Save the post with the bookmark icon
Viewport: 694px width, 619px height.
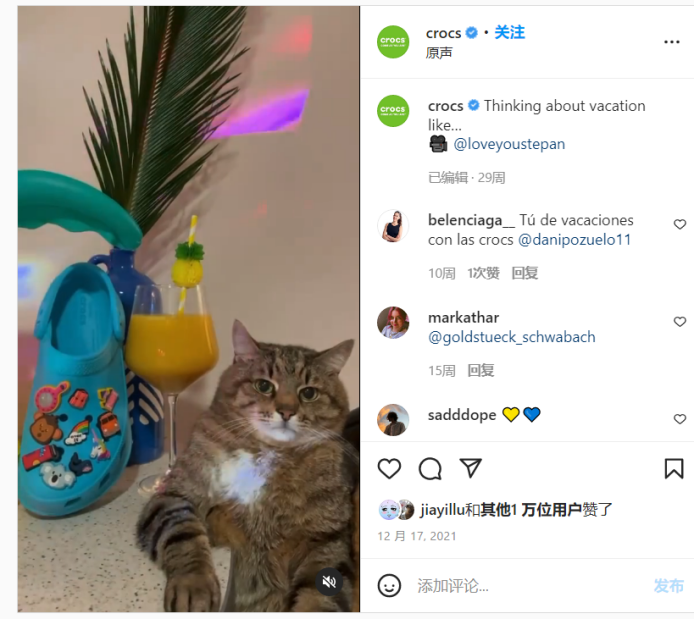point(674,469)
